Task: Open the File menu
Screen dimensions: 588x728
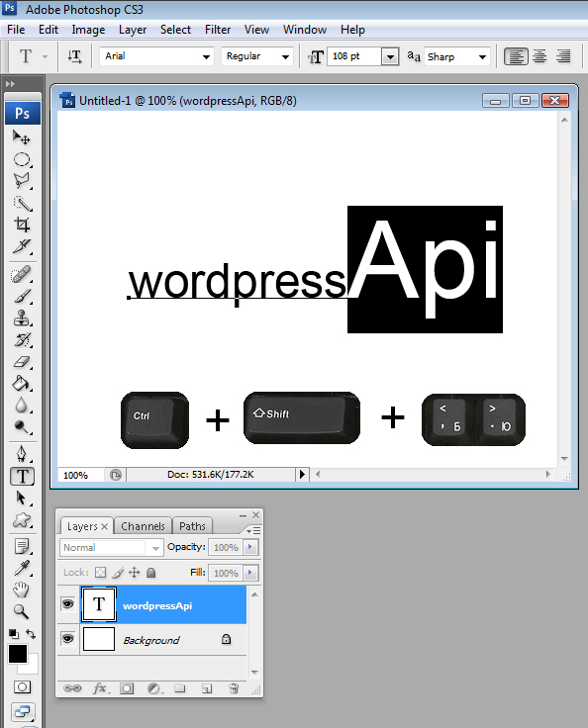Action: point(16,30)
